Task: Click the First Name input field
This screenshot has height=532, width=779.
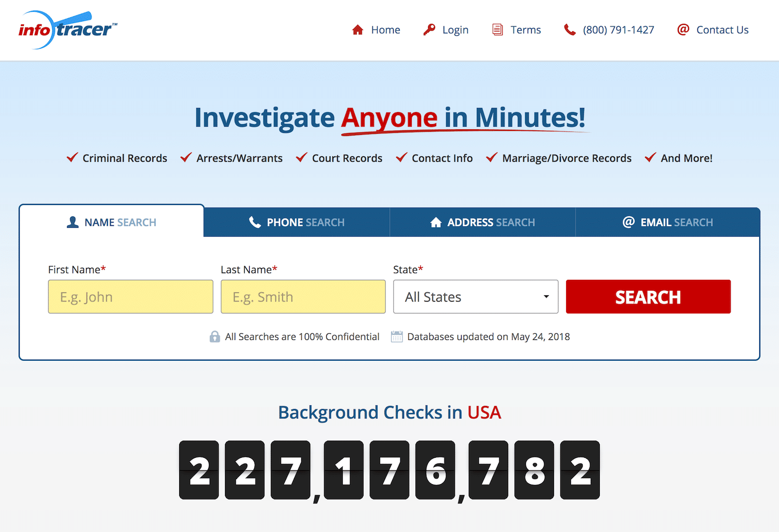Action: 130,296
